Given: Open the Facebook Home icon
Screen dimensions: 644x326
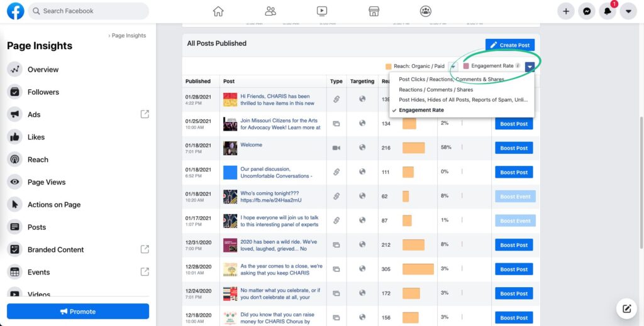Looking at the screenshot, I should point(218,11).
